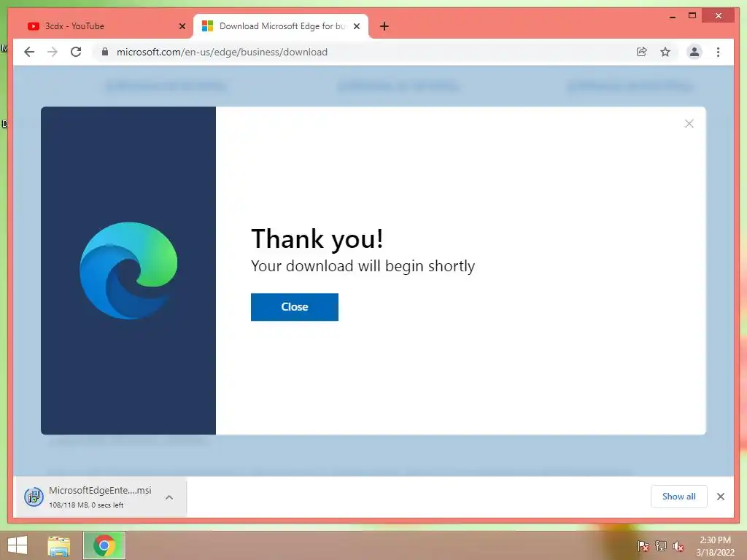Maximize the Chrome window
This screenshot has width=747, height=560.
pyautogui.click(x=692, y=16)
